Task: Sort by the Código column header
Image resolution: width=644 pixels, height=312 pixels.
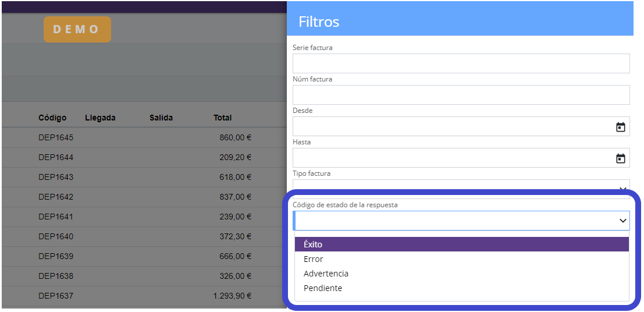Action: [x=52, y=118]
